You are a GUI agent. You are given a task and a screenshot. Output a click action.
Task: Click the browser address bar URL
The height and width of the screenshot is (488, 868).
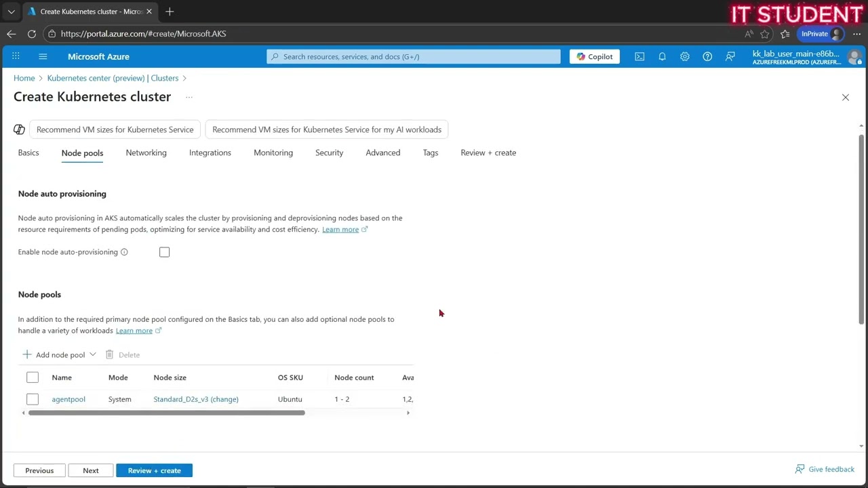tap(143, 34)
